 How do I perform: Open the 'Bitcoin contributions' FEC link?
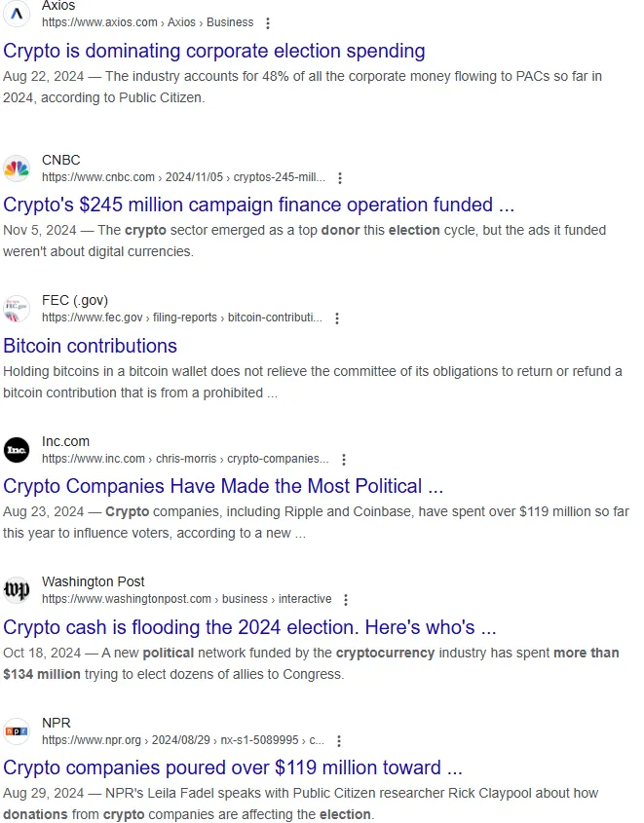click(x=91, y=346)
